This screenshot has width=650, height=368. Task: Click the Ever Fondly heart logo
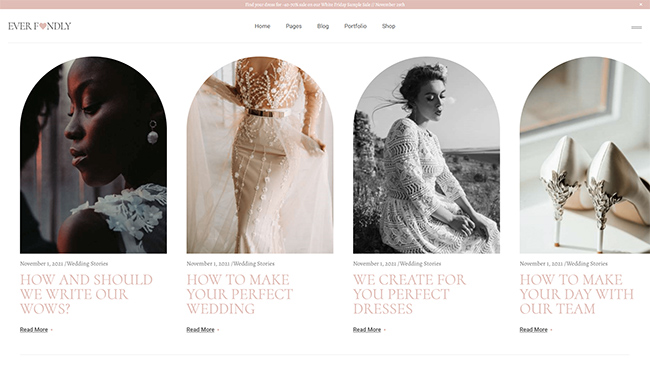[x=39, y=26]
